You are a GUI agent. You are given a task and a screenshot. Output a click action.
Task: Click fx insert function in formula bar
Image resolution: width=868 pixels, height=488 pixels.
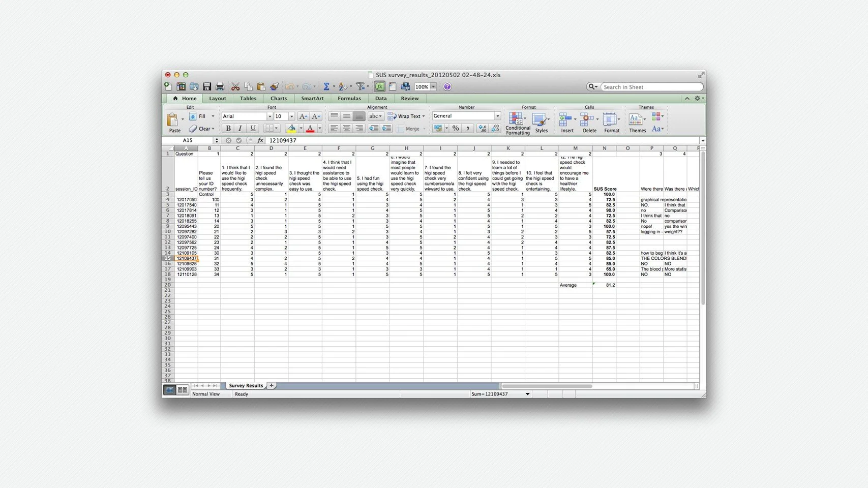[260, 140]
